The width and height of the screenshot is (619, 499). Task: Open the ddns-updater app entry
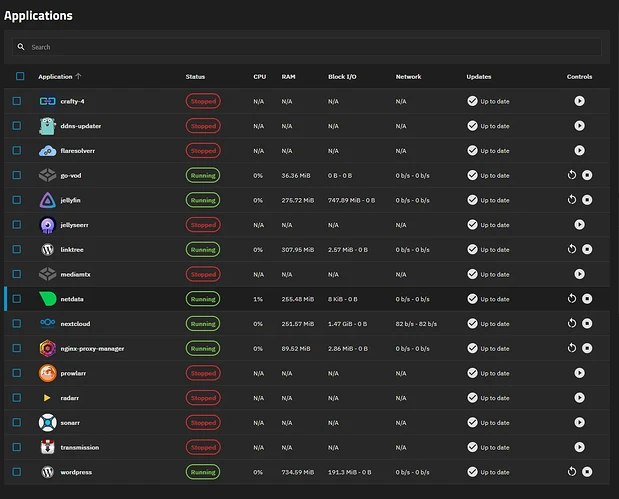pos(81,126)
